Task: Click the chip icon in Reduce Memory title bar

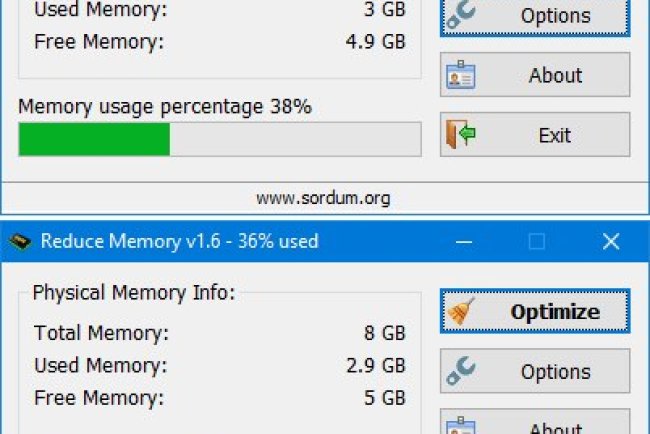Action: (x=20, y=241)
